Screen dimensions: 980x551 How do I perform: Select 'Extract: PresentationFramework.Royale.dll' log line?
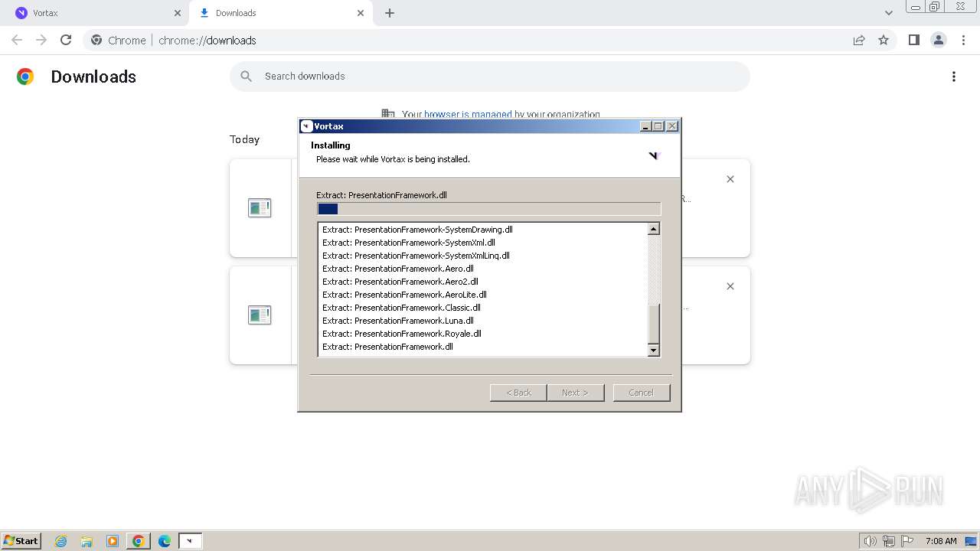[x=402, y=334]
